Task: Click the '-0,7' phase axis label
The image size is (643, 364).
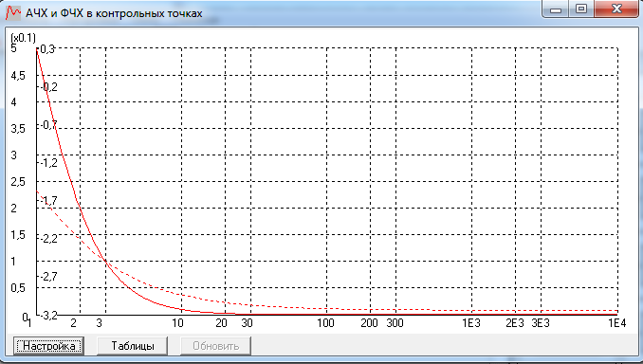Action: [x=48, y=124]
